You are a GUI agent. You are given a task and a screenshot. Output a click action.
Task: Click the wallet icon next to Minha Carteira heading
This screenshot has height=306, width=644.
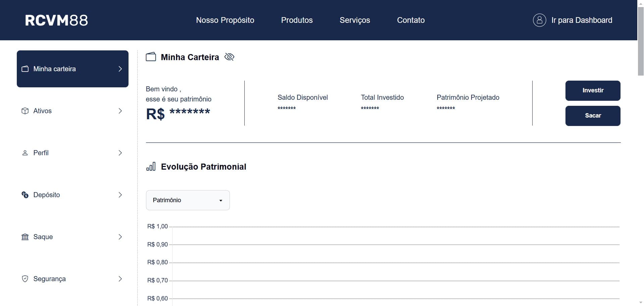[x=151, y=57]
